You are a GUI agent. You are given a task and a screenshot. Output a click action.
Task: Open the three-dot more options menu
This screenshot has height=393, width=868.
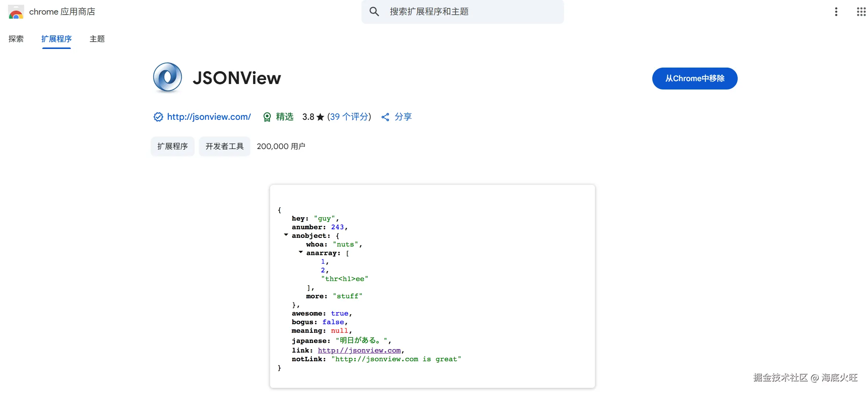click(x=836, y=12)
